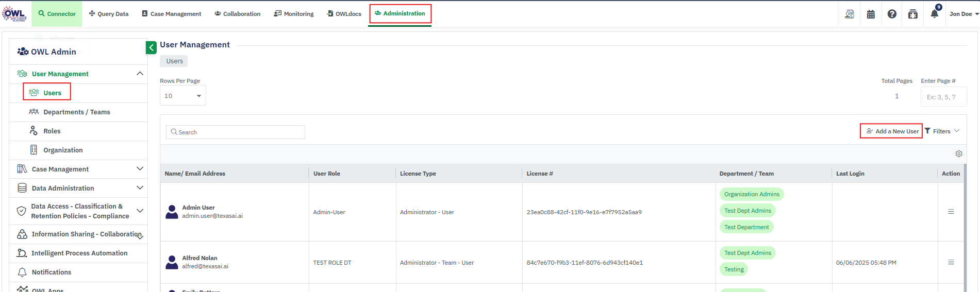Click the bug report icon
980x292 pixels.
point(913,14)
